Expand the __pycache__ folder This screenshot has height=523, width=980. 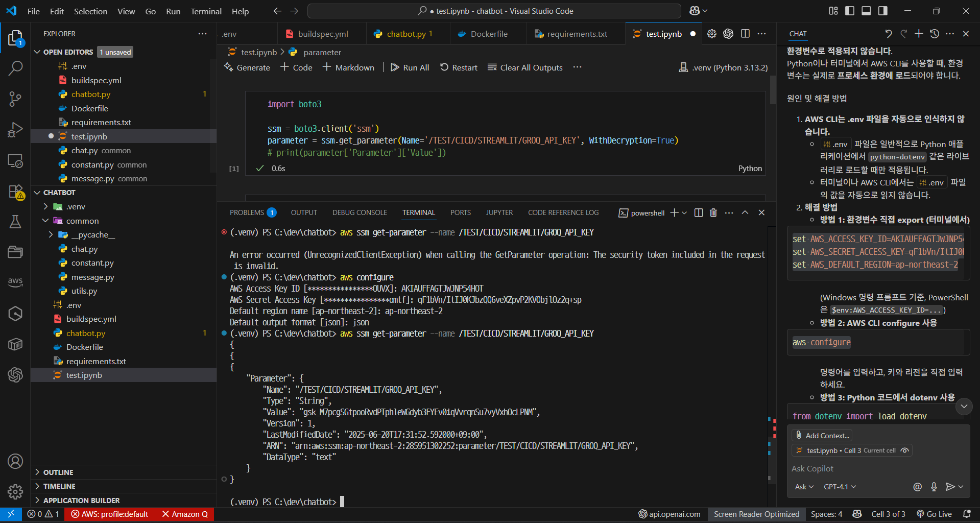[x=51, y=234]
